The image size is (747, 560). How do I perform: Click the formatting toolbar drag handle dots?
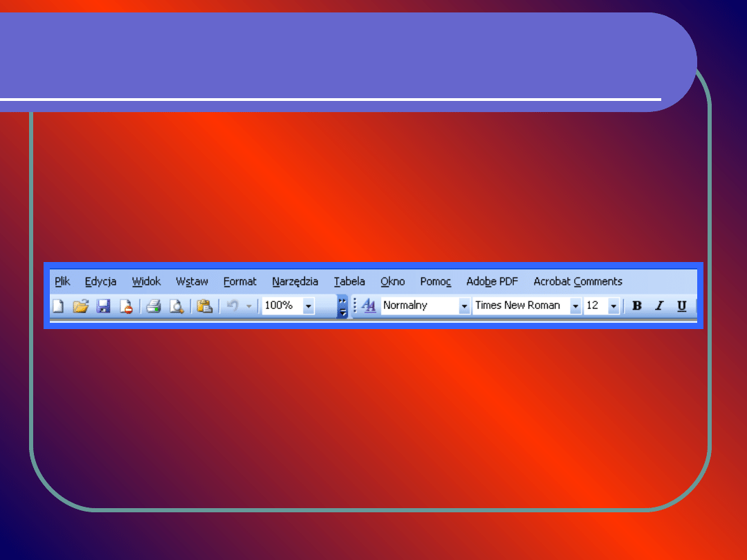[354, 306]
